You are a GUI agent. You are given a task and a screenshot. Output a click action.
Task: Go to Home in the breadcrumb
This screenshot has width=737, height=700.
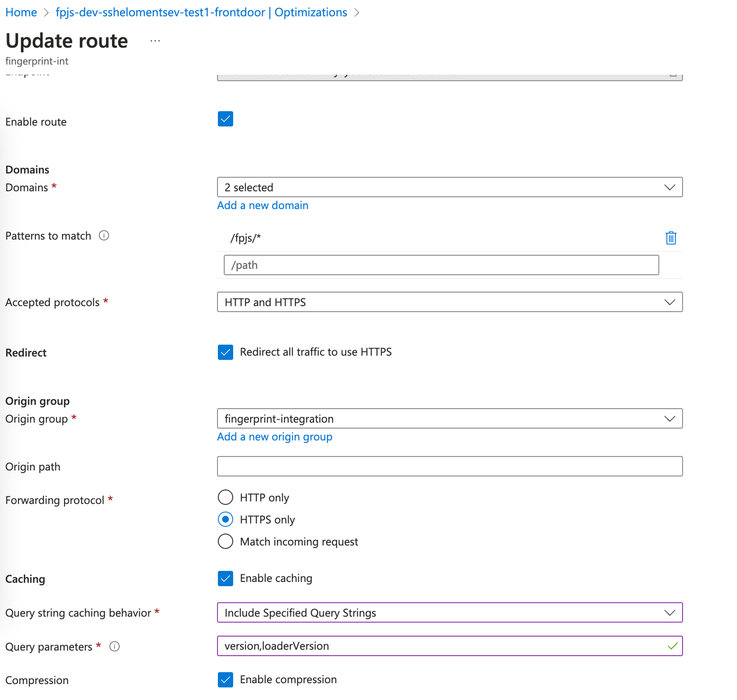coord(21,12)
